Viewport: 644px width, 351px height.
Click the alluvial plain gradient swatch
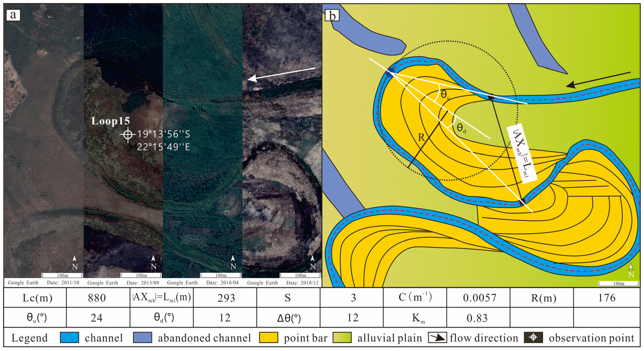(x=342, y=338)
